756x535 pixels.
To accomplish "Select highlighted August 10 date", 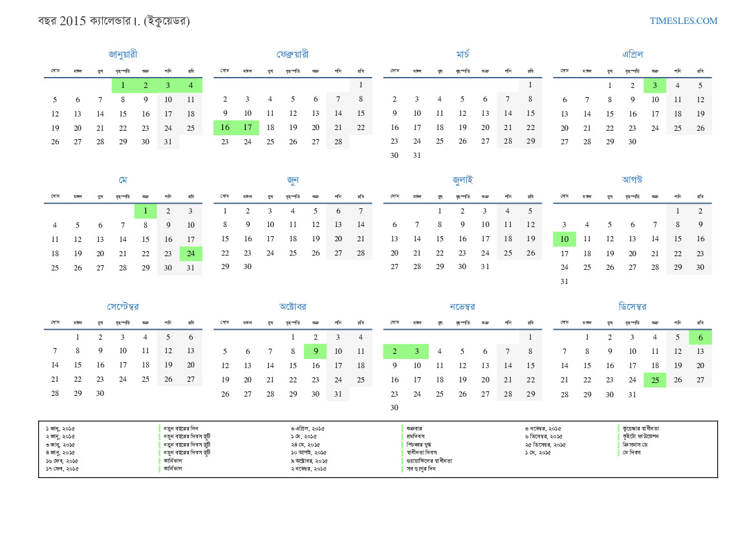I will click(x=564, y=239).
